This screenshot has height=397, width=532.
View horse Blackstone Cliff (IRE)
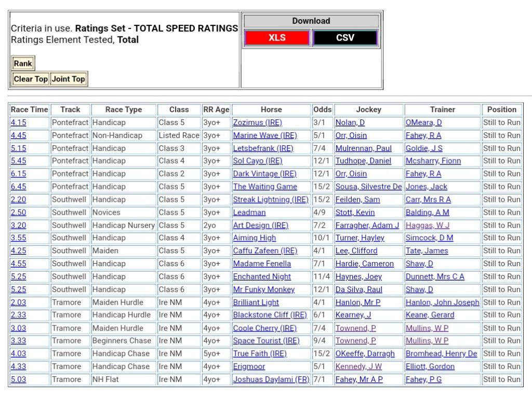click(x=270, y=315)
